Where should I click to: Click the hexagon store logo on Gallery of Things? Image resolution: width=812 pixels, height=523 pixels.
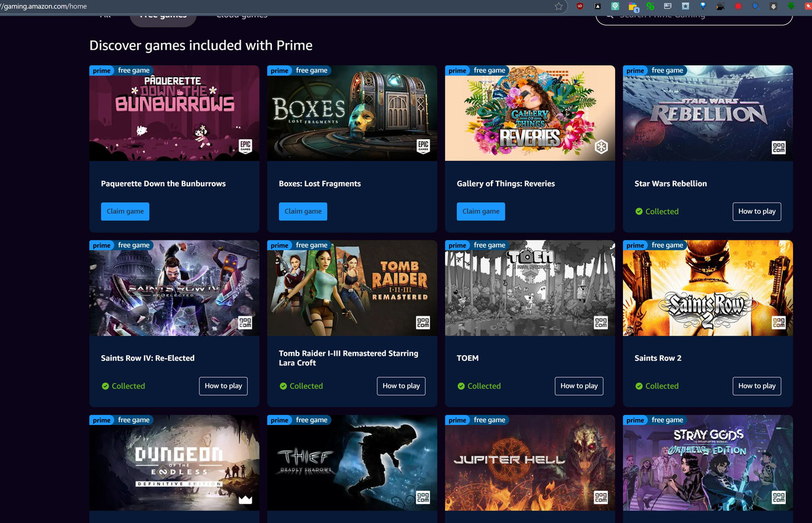pyautogui.click(x=601, y=146)
